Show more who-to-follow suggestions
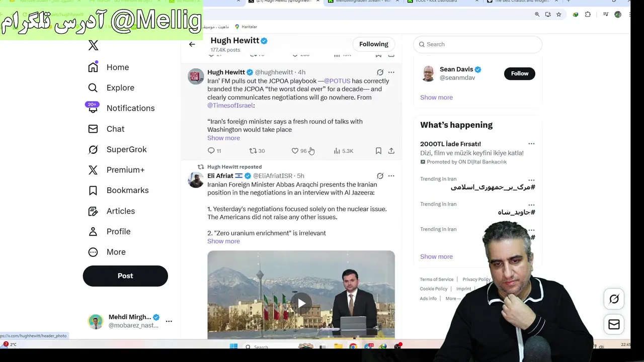The width and height of the screenshot is (644, 362). click(x=436, y=98)
